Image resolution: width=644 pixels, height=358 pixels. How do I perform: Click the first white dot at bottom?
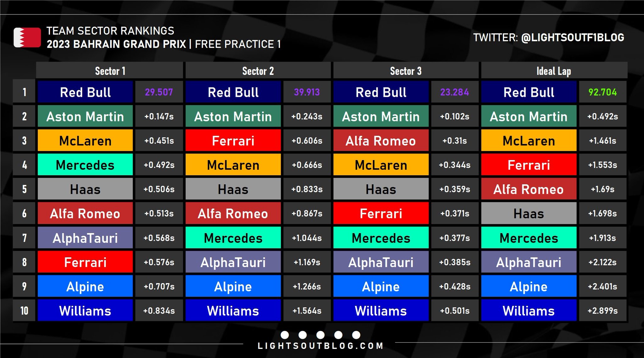[285, 335]
